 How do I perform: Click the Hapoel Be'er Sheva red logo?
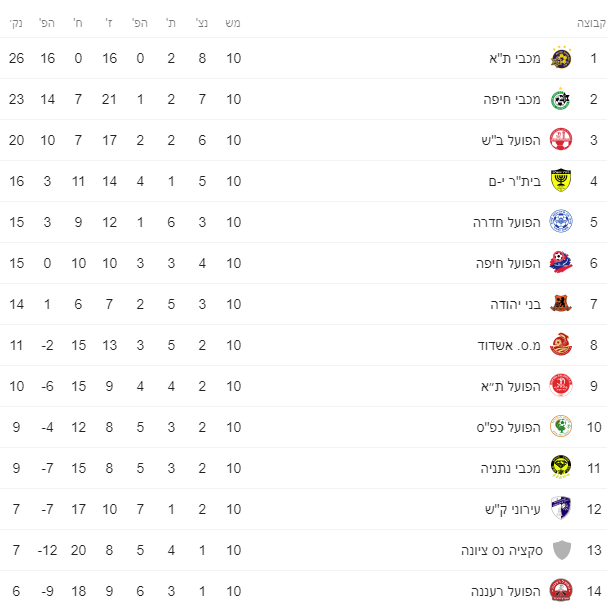click(x=561, y=140)
